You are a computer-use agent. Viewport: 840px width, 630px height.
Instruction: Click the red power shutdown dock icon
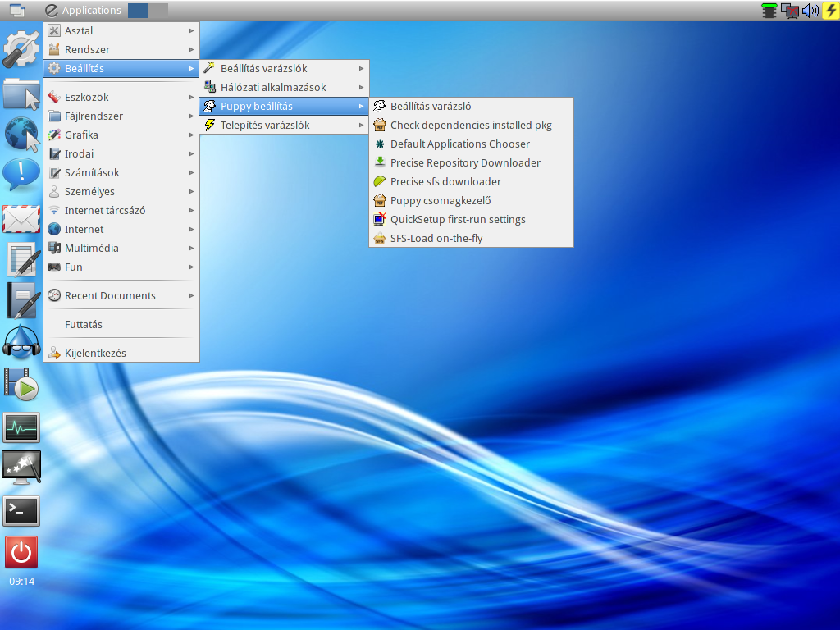click(x=21, y=552)
